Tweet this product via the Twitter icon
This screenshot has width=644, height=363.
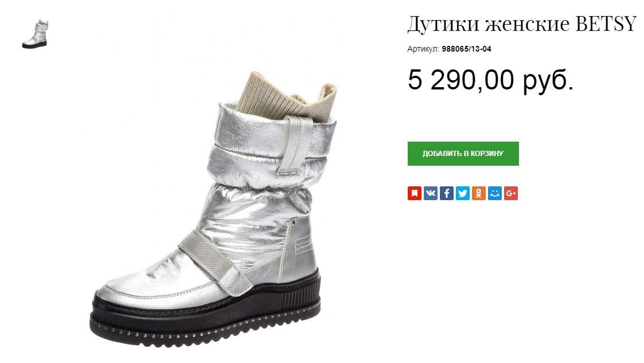pyautogui.click(x=462, y=193)
